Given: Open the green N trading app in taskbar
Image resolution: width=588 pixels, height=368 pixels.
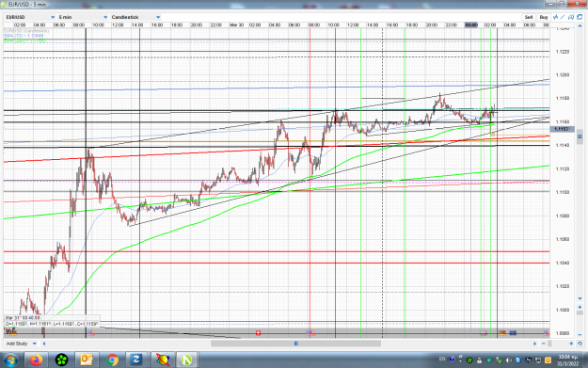Looking at the screenshot, I should tap(186, 360).
